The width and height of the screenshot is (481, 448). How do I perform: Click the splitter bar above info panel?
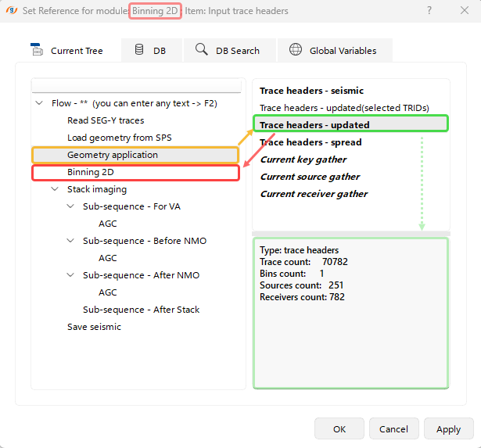click(x=351, y=234)
